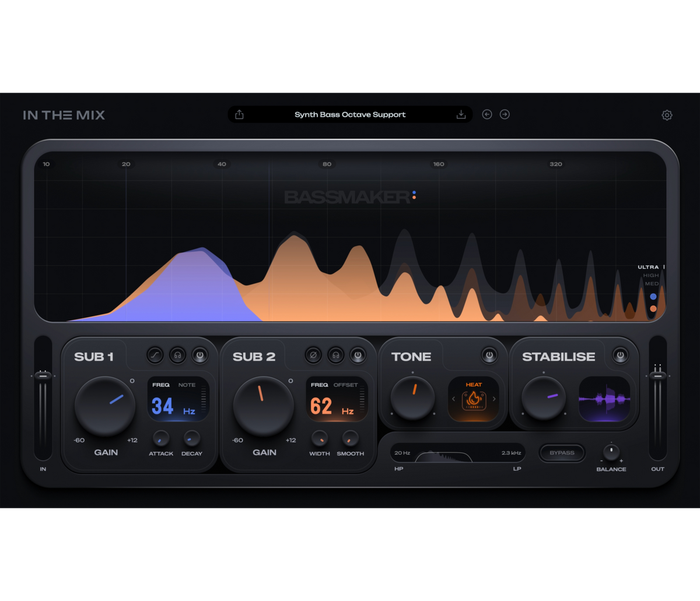Select previous tone type left chevron
The image size is (700, 601).
point(453,399)
